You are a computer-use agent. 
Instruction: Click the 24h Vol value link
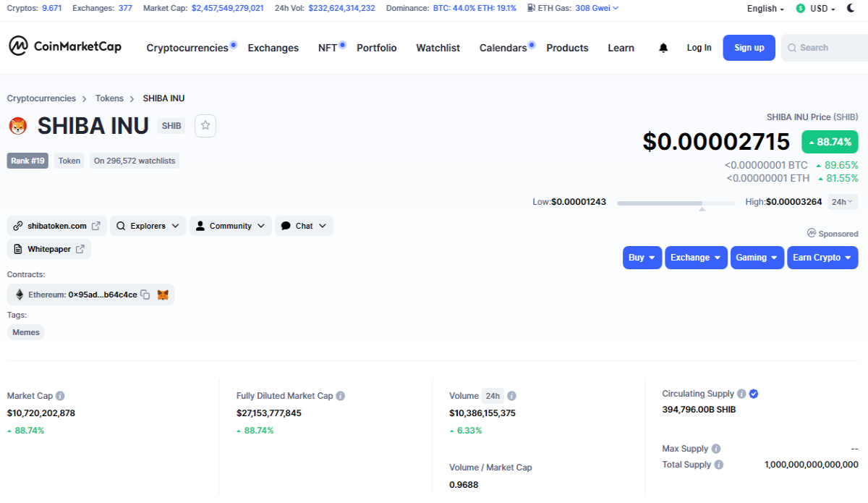341,8
